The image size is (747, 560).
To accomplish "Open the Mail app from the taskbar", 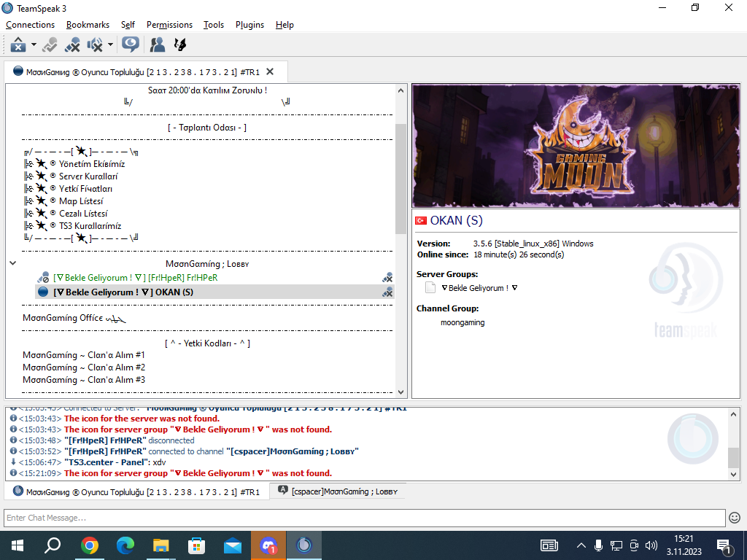I will 233,545.
